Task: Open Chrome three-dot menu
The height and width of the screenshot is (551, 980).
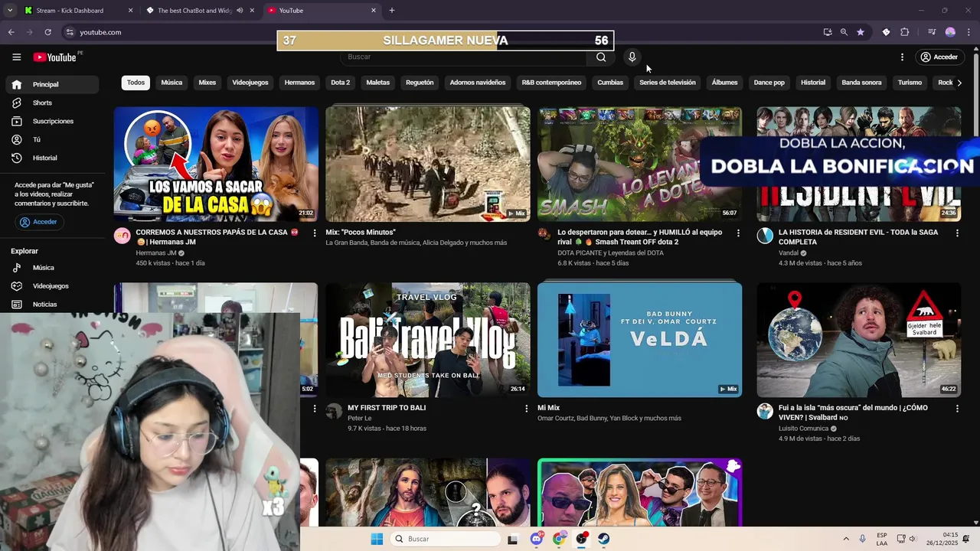Action: pyautogui.click(x=969, y=32)
